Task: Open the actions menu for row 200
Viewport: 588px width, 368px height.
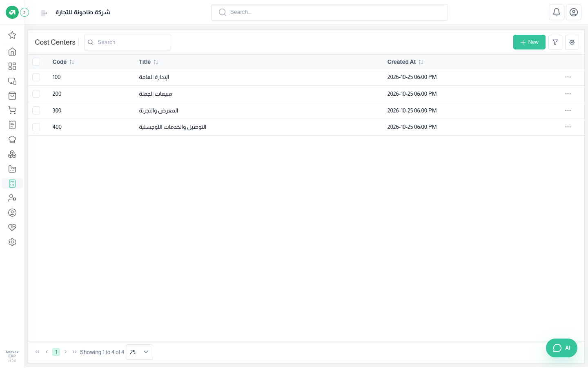Action: [x=568, y=94]
